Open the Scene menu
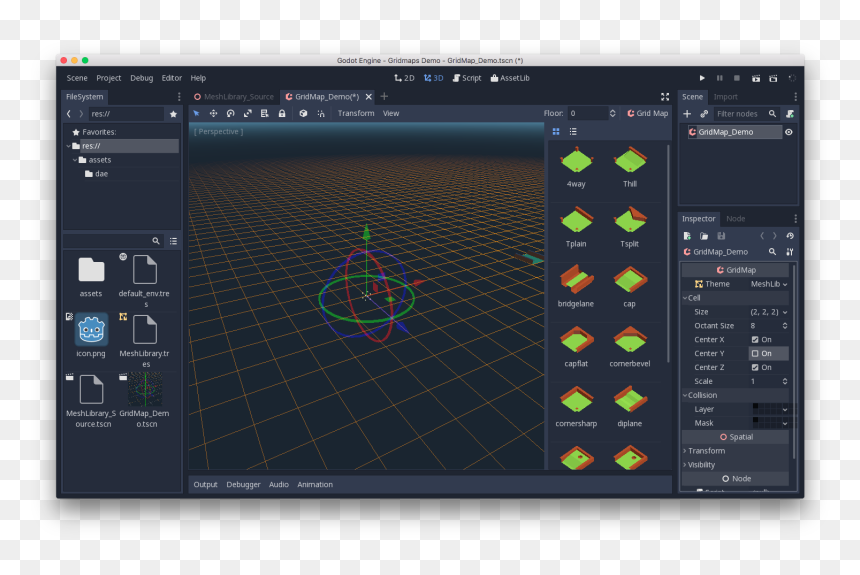The height and width of the screenshot is (575, 860). [x=77, y=78]
